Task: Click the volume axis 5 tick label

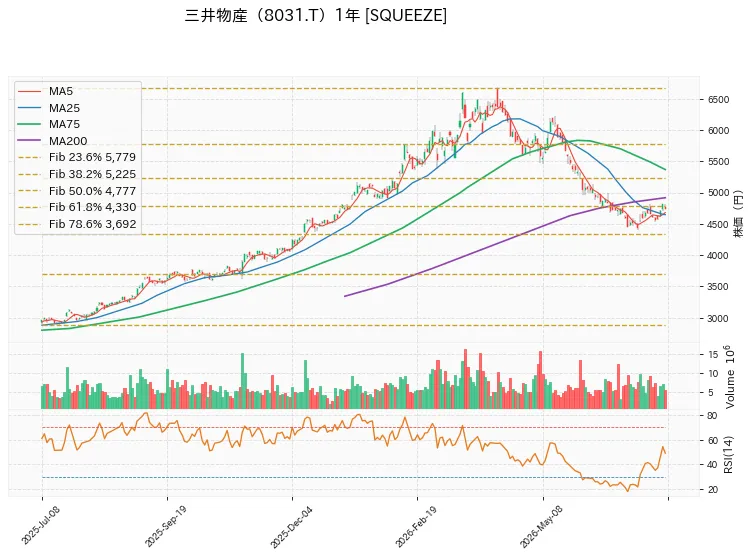Action: 711,393
